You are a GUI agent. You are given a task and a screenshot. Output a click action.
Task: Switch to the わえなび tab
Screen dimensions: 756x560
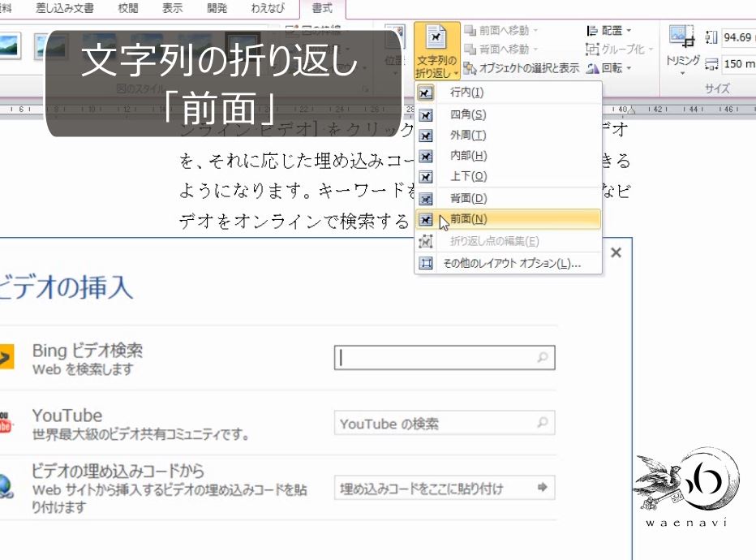268,8
